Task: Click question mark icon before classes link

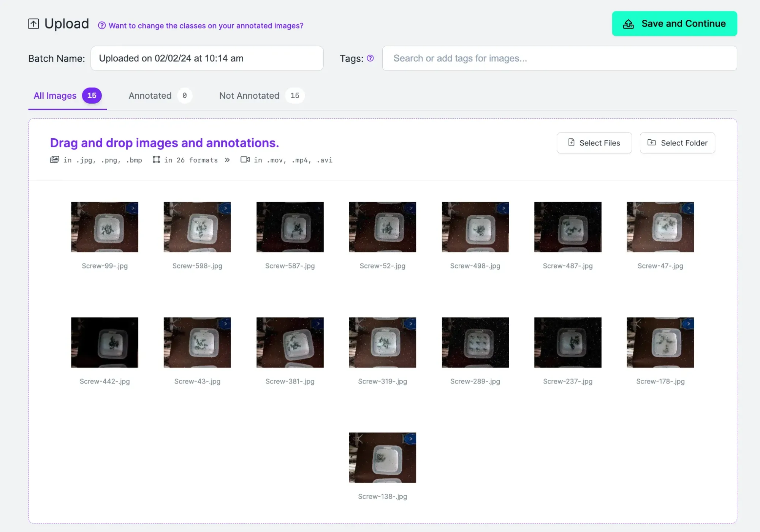Action: pyautogui.click(x=101, y=25)
